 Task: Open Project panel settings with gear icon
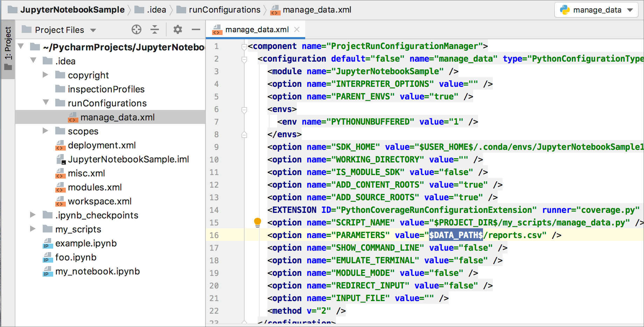177,29
